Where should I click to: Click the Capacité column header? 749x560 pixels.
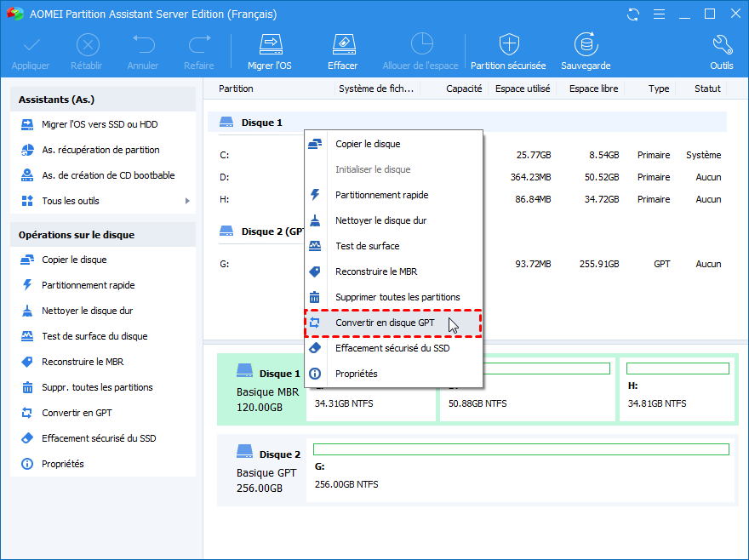point(464,89)
